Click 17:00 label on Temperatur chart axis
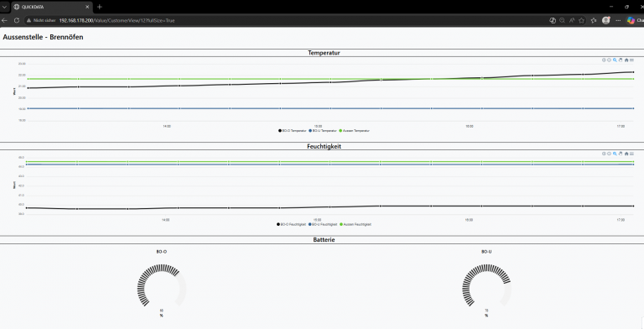This screenshot has height=329, width=644. (x=621, y=126)
